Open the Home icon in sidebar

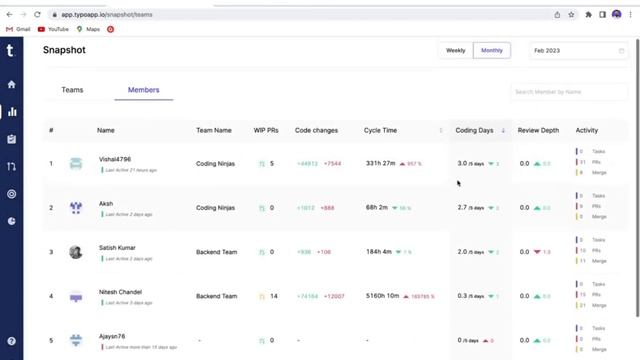[x=11, y=84]
